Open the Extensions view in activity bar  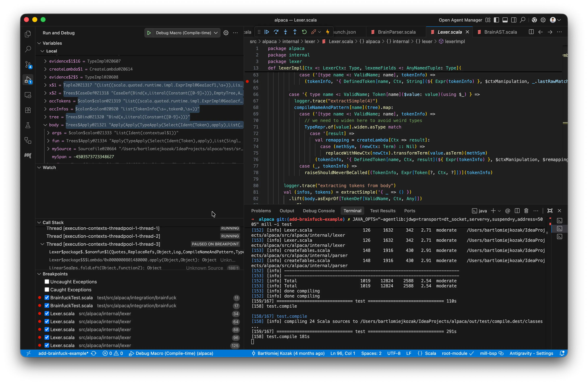coord(27,110)
